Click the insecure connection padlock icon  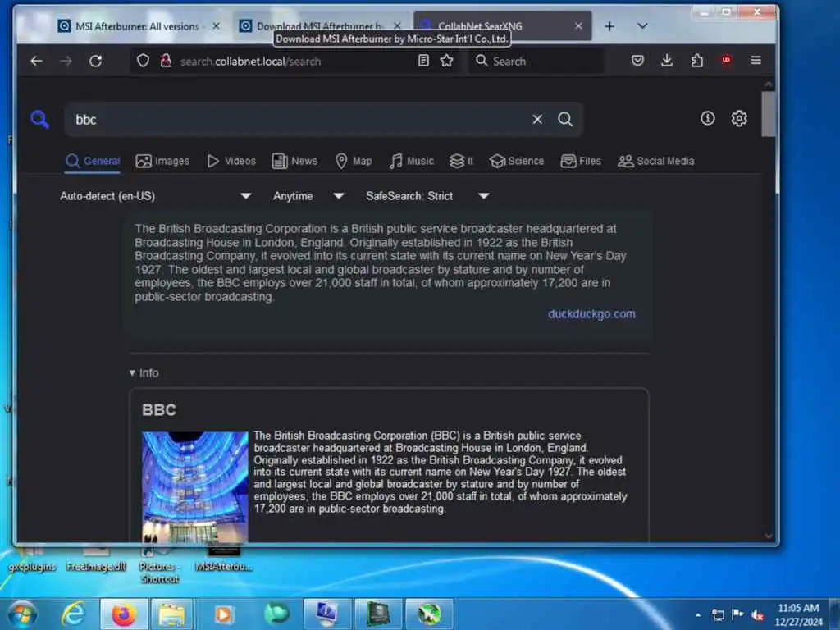(166, 61)
